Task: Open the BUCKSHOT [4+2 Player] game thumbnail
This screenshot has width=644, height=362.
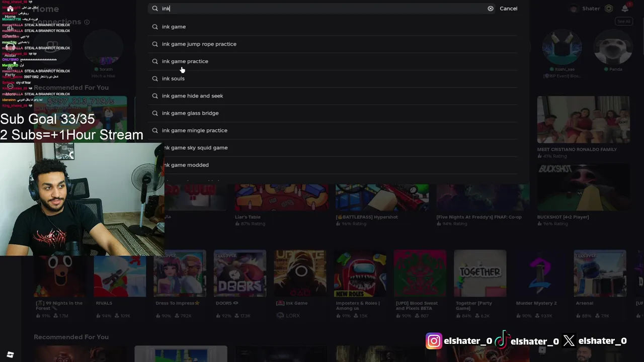Action: (x=583, y=187)
